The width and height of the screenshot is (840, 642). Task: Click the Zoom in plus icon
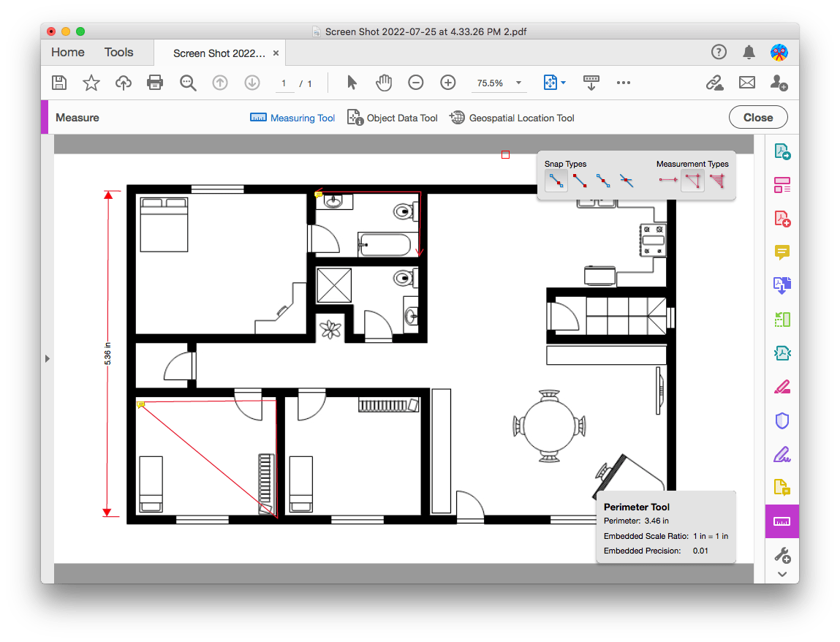click(447, 83)
